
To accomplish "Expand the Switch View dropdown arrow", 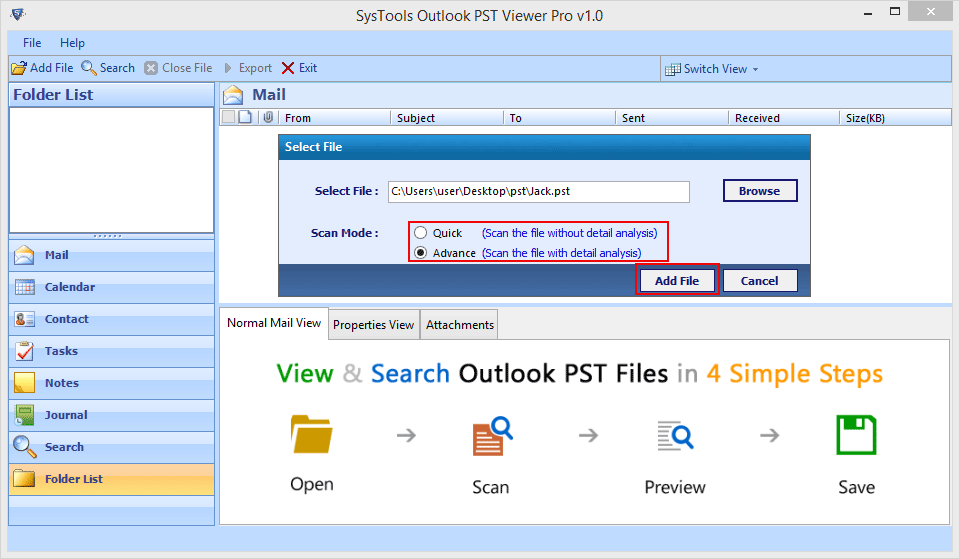I will point(756,70).
